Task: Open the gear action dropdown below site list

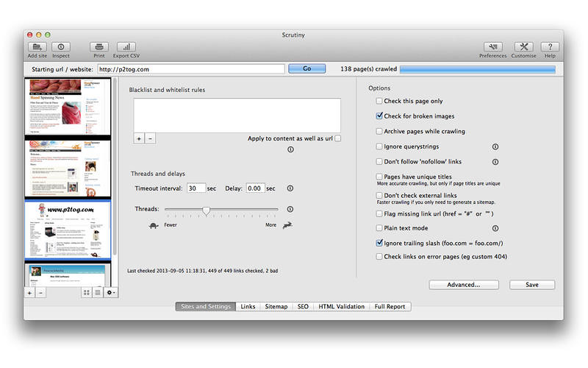Action: point(110,292)
